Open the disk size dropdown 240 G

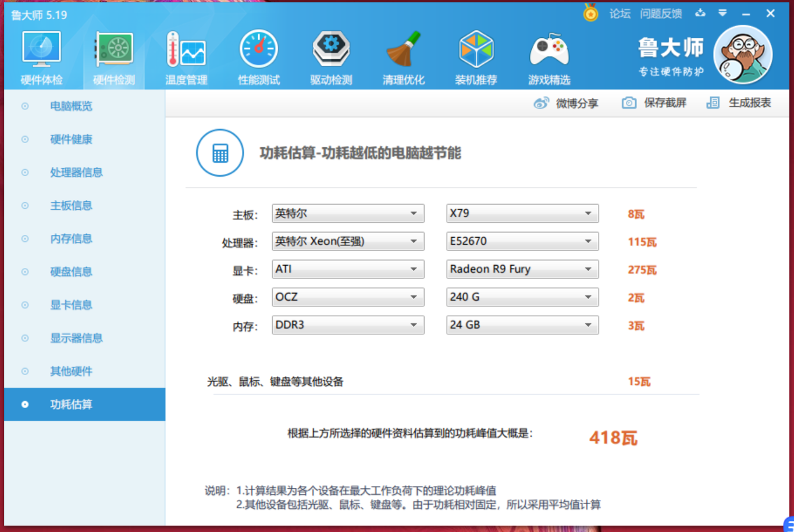click(x=522, y=297)
